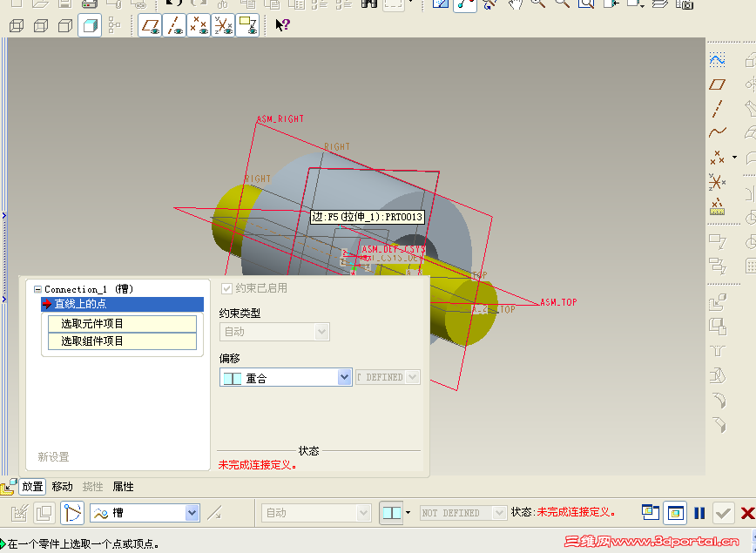Show component in separate window
The height and width of the screenshot is (553, 756).
click(651, 512)
